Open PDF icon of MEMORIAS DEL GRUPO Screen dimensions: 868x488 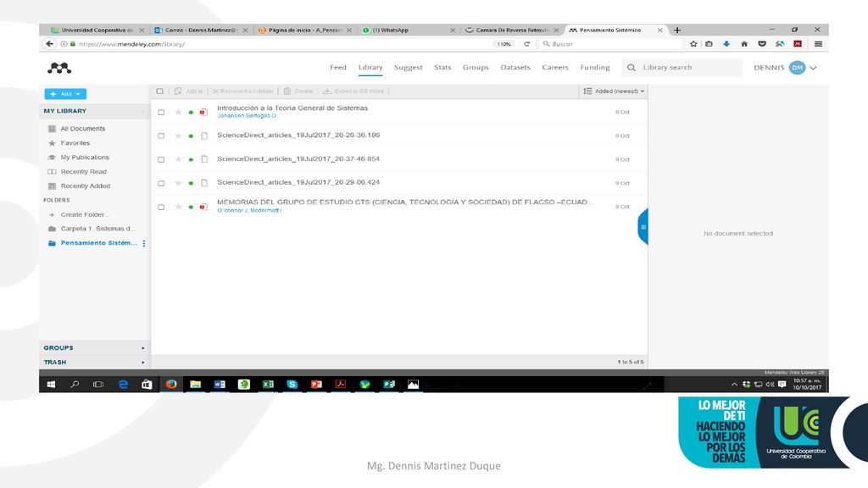(203, 207)
